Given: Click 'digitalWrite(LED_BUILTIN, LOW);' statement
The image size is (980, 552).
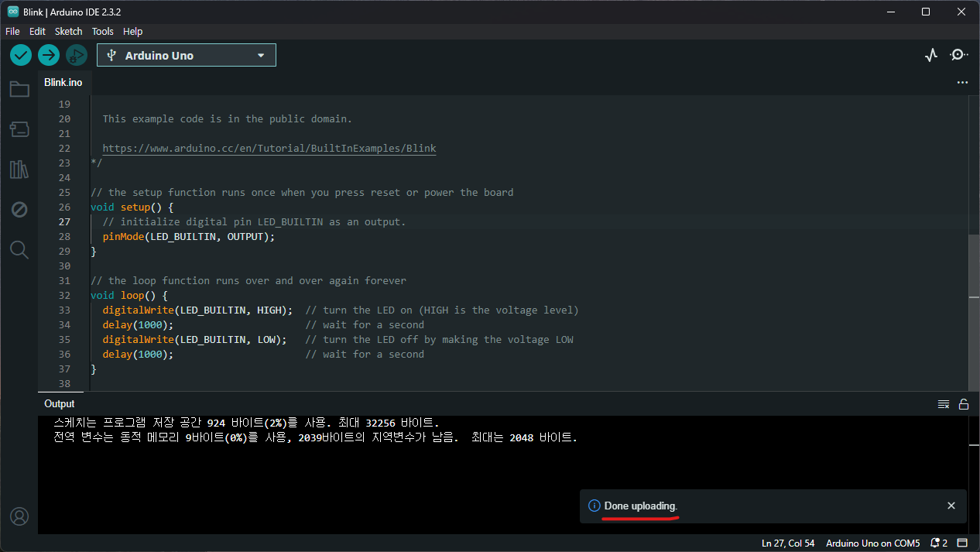Looking at the screenshot, I should [x=195, y=339].
